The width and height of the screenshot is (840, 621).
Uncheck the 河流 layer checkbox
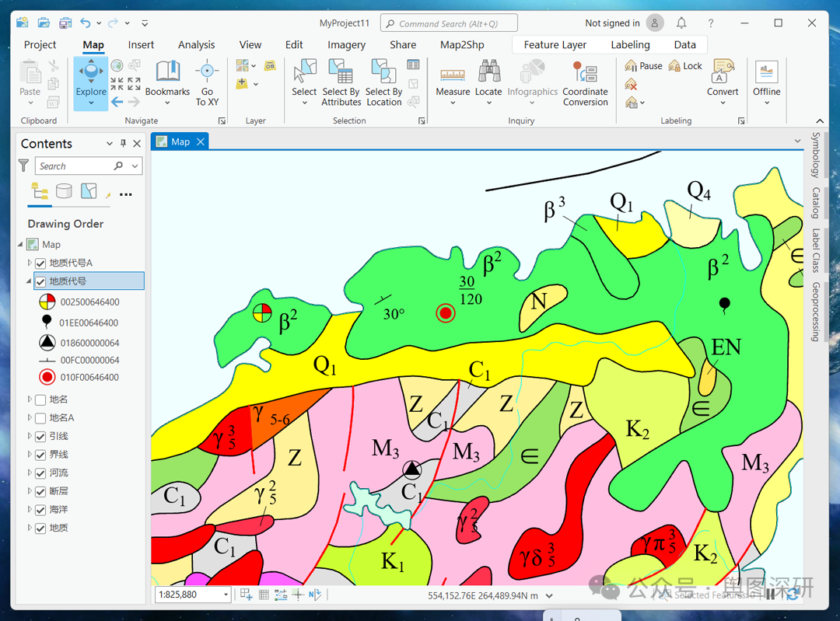[x=41, y=473]
